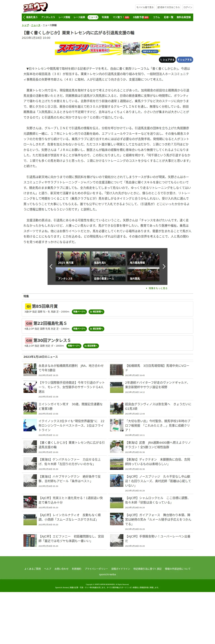Open the アンタレスS carousel thumbnail
The width and height of the screenshot is (215, 644).
point(73,274)
